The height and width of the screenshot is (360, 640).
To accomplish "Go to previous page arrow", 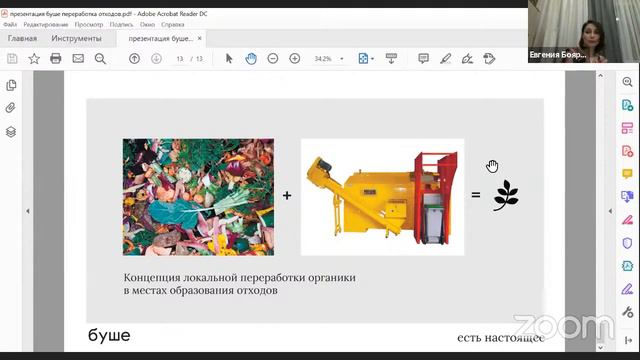I will (134, 59).
